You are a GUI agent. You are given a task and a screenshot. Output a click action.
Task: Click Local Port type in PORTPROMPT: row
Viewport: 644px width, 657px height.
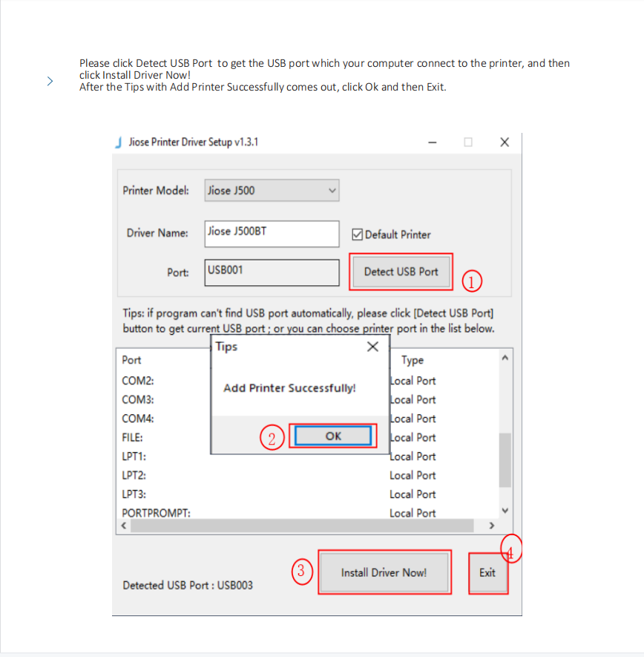[413, 513]
